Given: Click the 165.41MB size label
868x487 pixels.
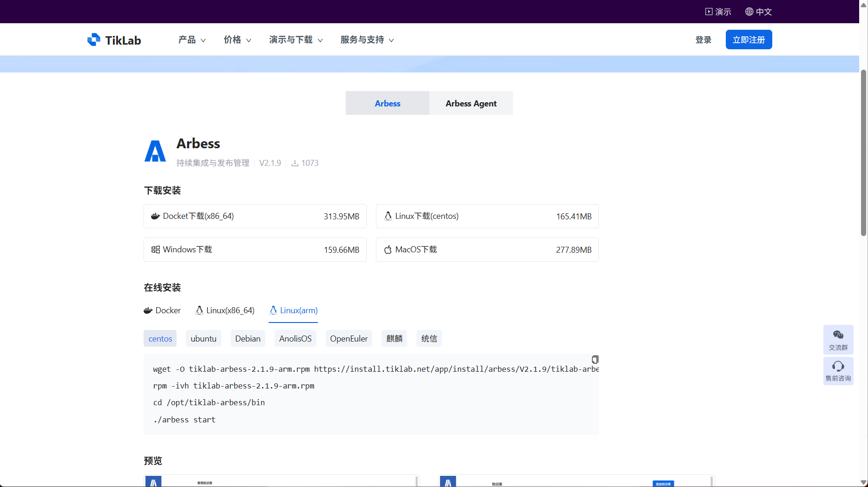Looking at the screenshot, I should point(574,217).
